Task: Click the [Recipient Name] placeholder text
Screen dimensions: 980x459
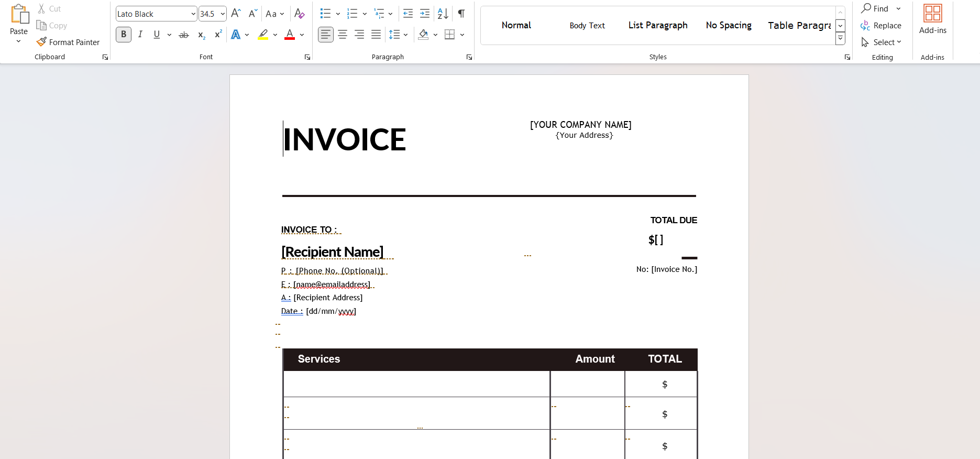Action: 332,252
